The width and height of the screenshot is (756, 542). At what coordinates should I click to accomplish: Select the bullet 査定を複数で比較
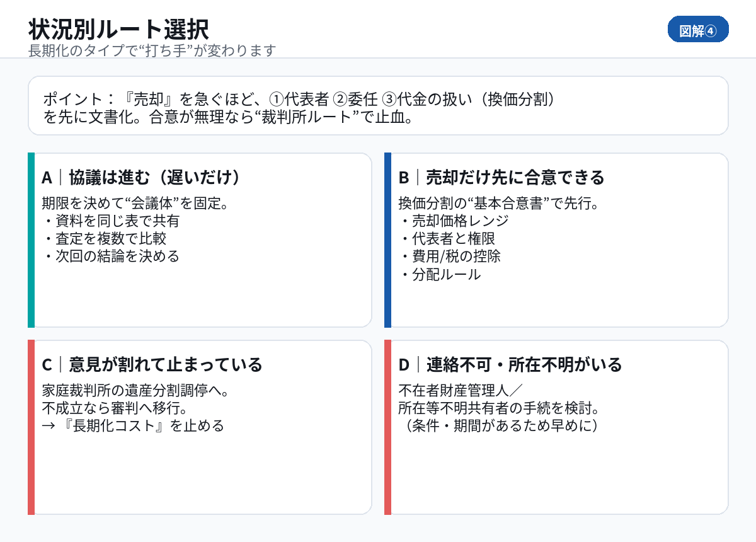[105, 239]
